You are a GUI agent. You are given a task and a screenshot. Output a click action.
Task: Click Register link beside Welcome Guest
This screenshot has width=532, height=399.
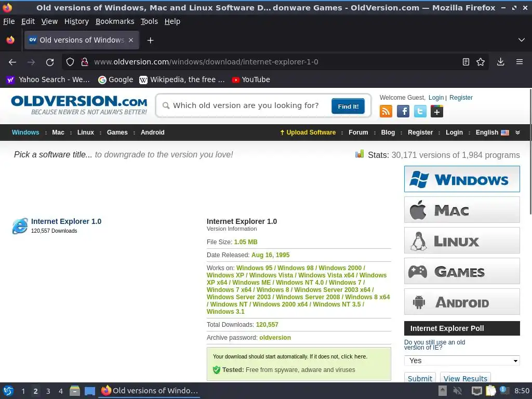[x=461, y=98]
